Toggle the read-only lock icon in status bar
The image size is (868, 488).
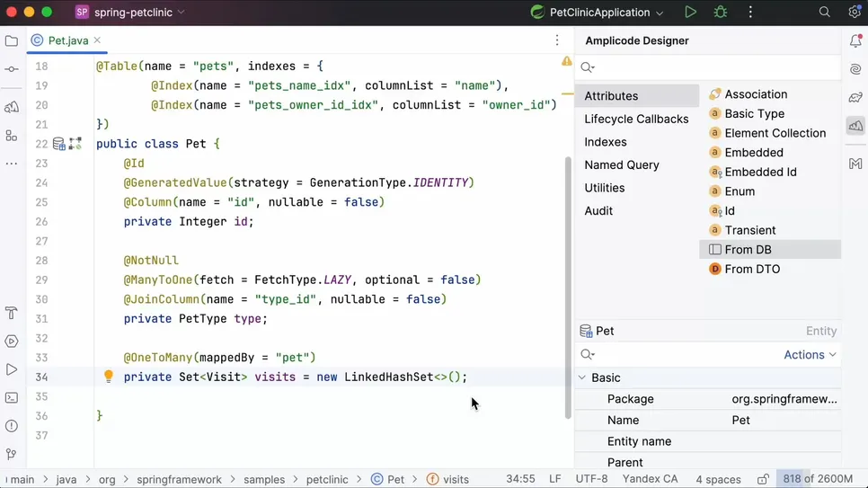point(763,479)
